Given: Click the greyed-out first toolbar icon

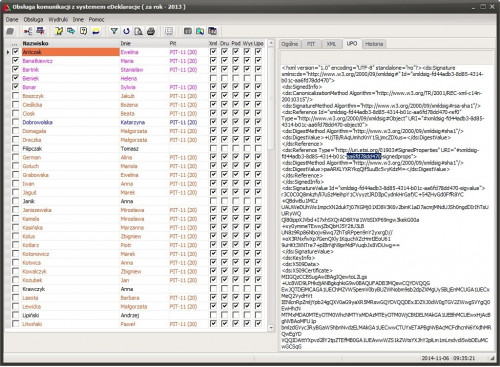Looking at the screenshot, I should pos(10,31).
